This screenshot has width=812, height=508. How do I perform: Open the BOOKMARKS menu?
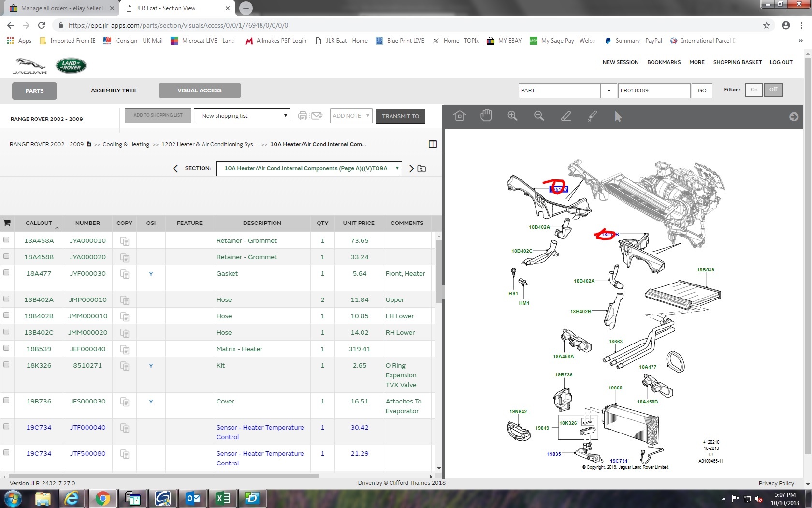(x=664, y=62)
